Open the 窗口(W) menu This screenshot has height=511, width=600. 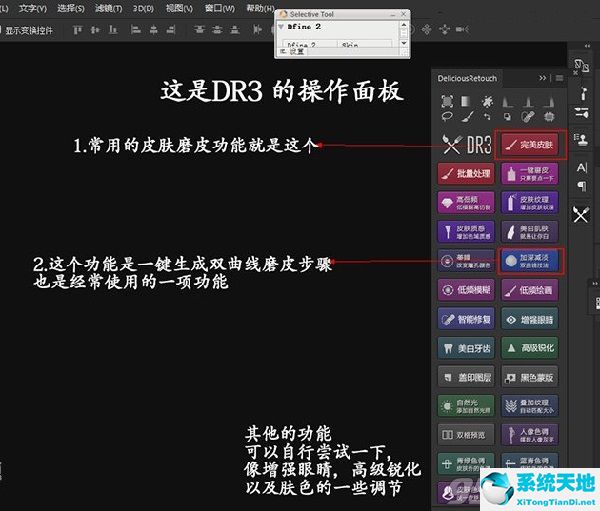coord(220,8)
